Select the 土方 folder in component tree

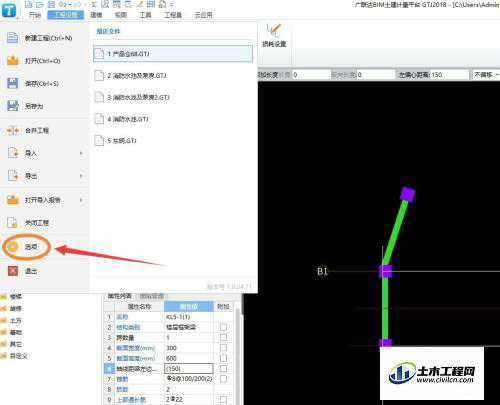15,320
